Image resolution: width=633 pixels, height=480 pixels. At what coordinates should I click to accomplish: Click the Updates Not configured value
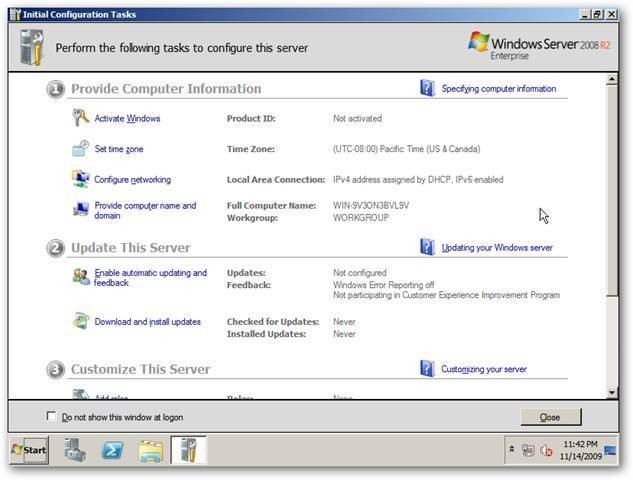(x=359, y=273)
